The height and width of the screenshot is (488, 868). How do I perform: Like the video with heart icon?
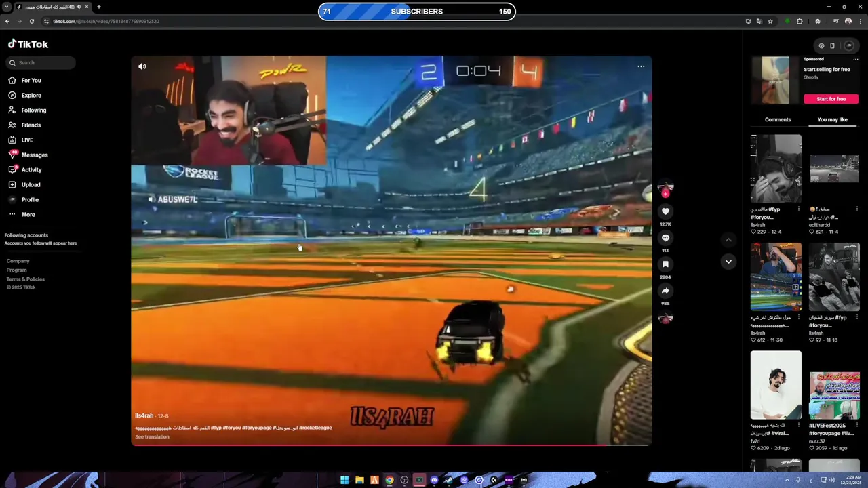pos(665,211)
